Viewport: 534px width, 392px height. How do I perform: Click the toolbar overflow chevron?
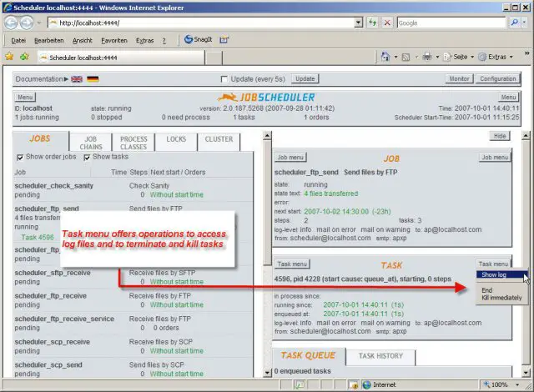[526, 53]
